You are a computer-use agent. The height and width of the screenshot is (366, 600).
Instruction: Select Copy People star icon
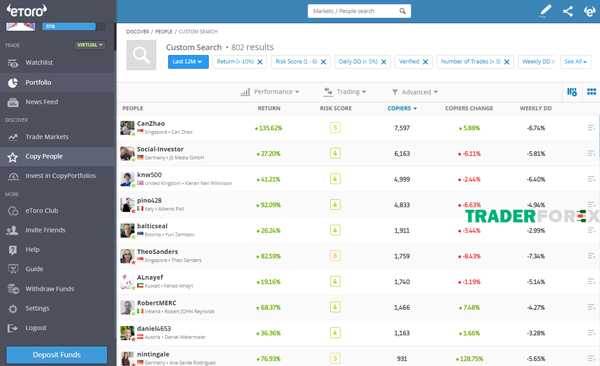point(13,157)
